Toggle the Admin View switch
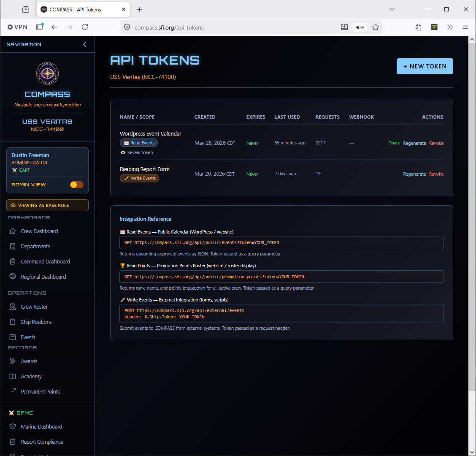Viewport: 476px width, 456px height. 76,185
